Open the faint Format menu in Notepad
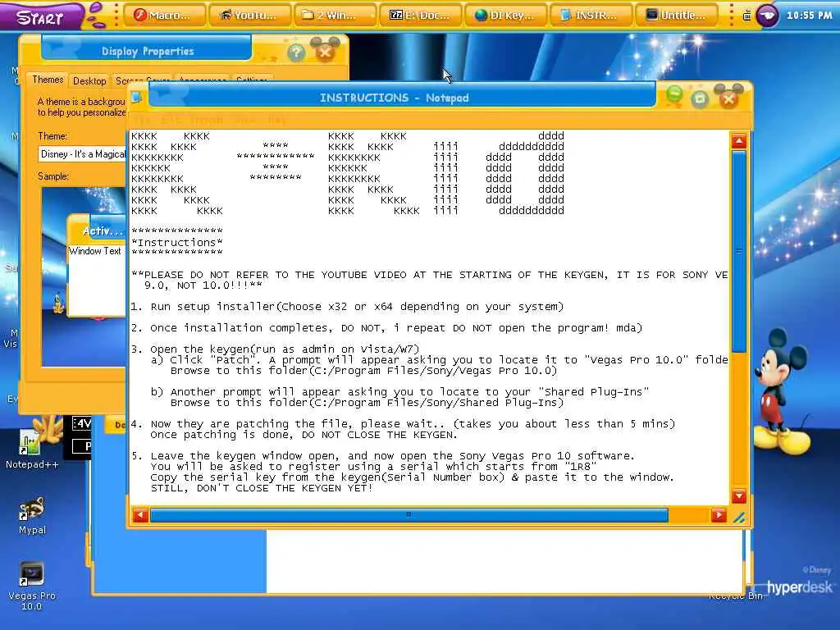The height and width of the screenshot is (630, 840). click(x=206, y=120)
